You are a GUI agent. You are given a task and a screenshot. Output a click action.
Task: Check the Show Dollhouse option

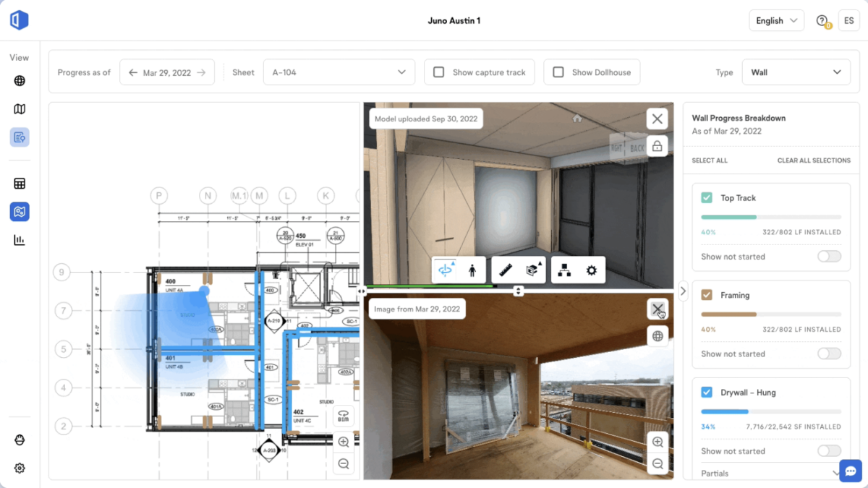tap(558, 72)
